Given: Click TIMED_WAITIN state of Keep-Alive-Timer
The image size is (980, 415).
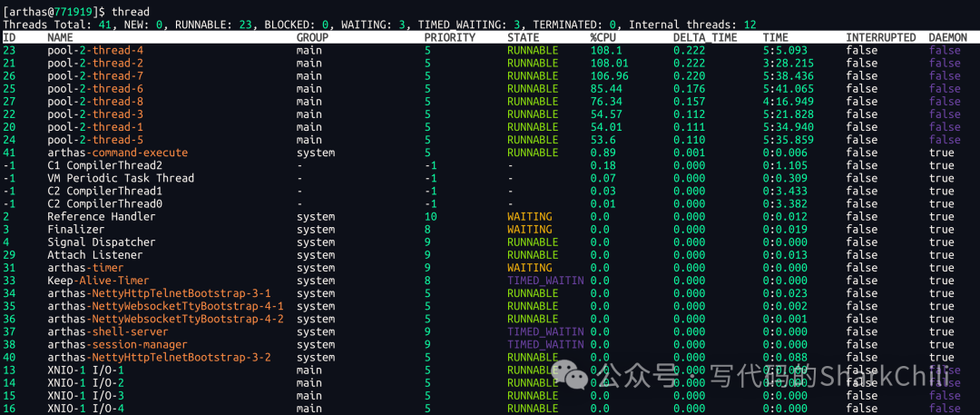Looking at the screenshot, I should click(x=545, y=281).
